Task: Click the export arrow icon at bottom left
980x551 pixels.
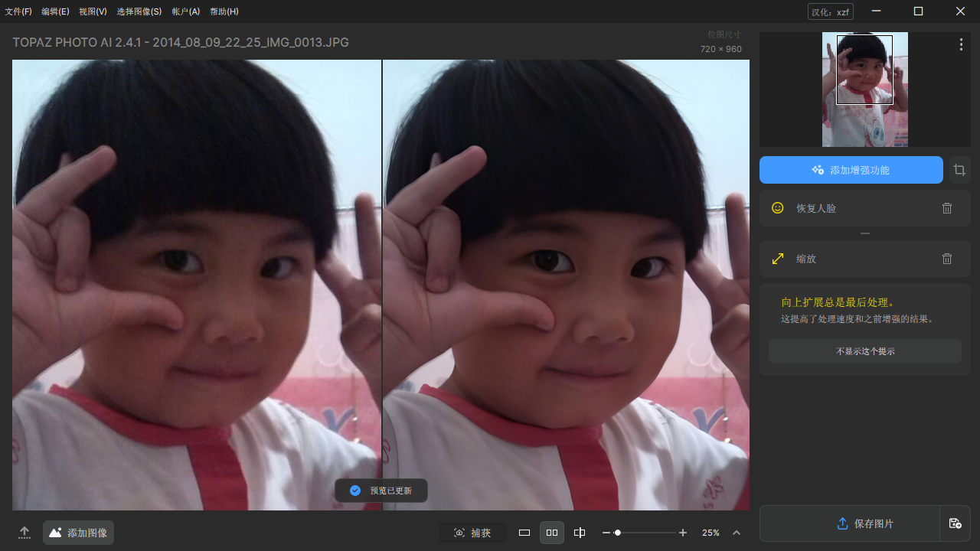Action: pyautogui.click(x=24, y=532)
